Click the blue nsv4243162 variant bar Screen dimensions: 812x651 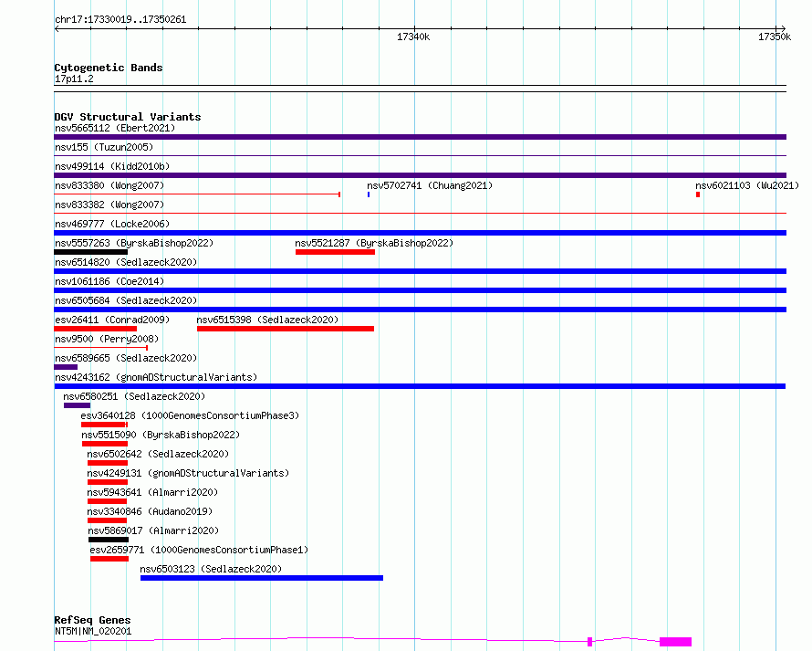(420, 386)
